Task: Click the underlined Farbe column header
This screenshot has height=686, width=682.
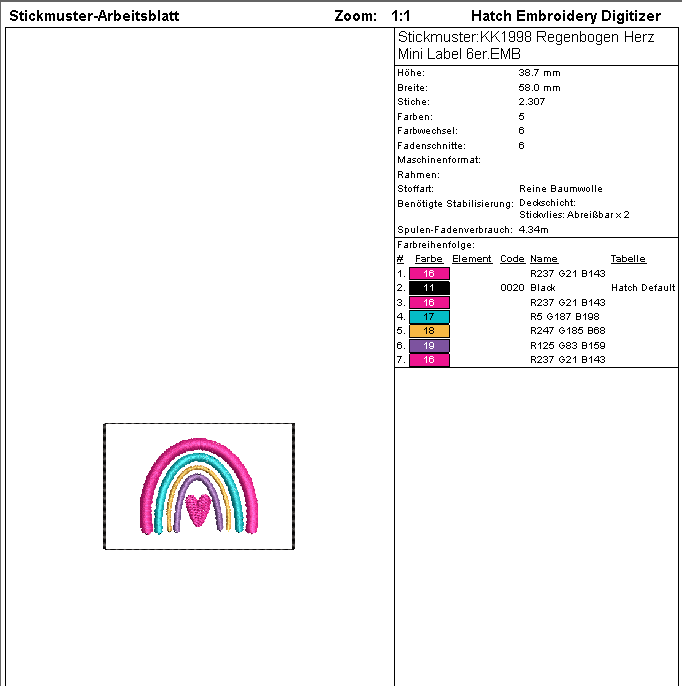Action: click(428, 259)
